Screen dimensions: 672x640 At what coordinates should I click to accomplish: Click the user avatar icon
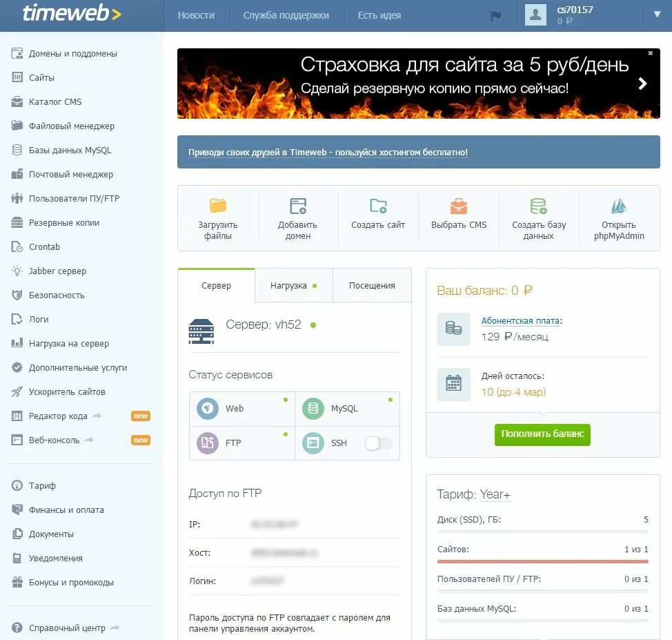click(535, 15)
